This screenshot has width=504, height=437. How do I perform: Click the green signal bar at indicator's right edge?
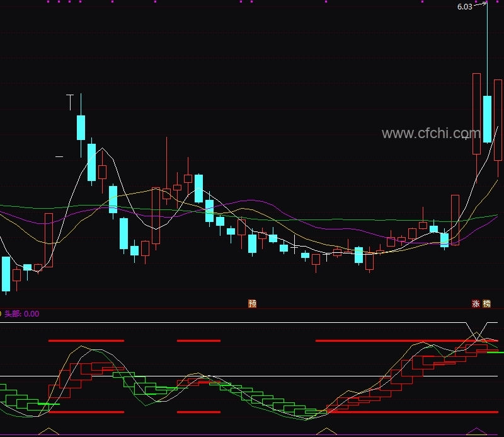click(495, 353)
